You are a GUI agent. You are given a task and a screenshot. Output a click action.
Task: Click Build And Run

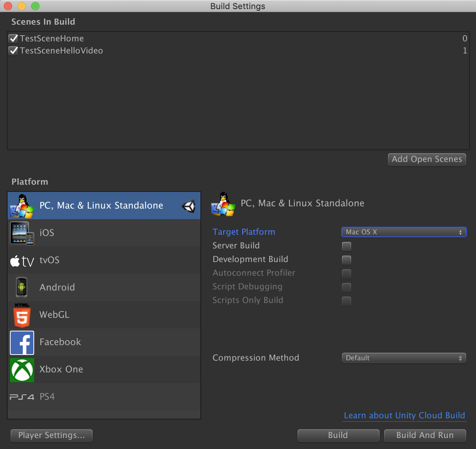pos(424,435)
